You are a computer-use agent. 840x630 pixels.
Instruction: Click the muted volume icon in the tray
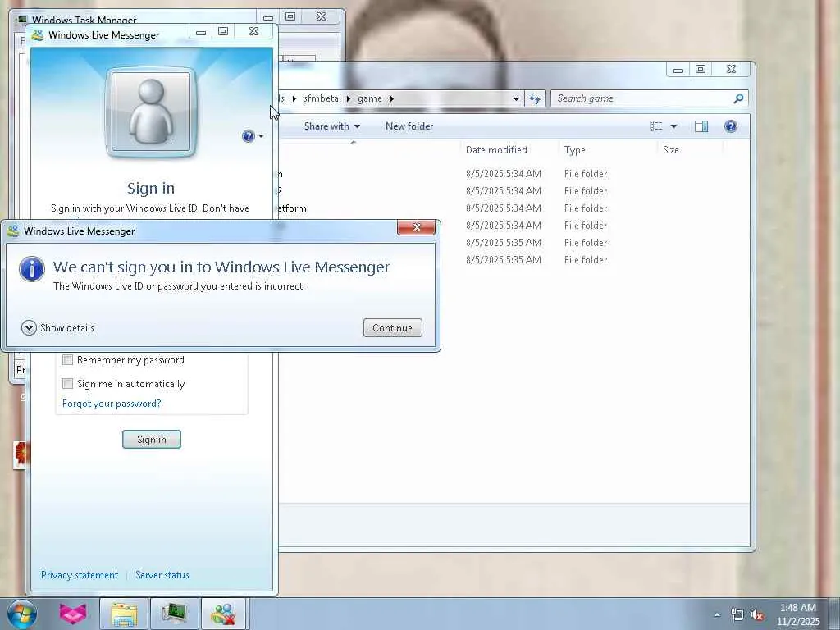pos(757,615)
